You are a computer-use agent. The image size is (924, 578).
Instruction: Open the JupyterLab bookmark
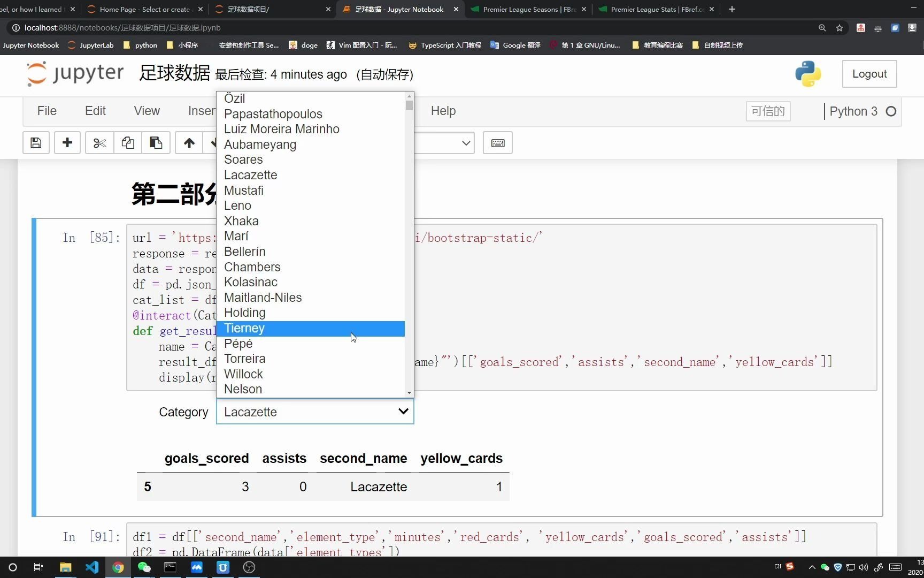pyautogui.click(x=97, y=45)
